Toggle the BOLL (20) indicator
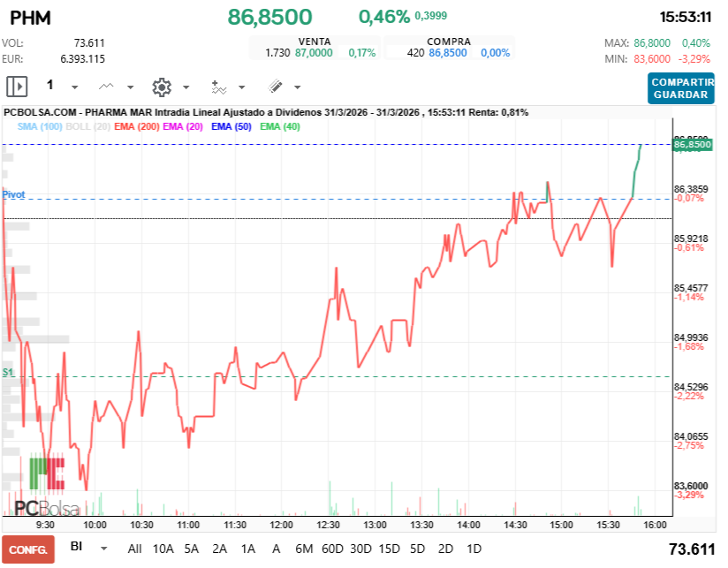728x568 pixels. point(87,126)
